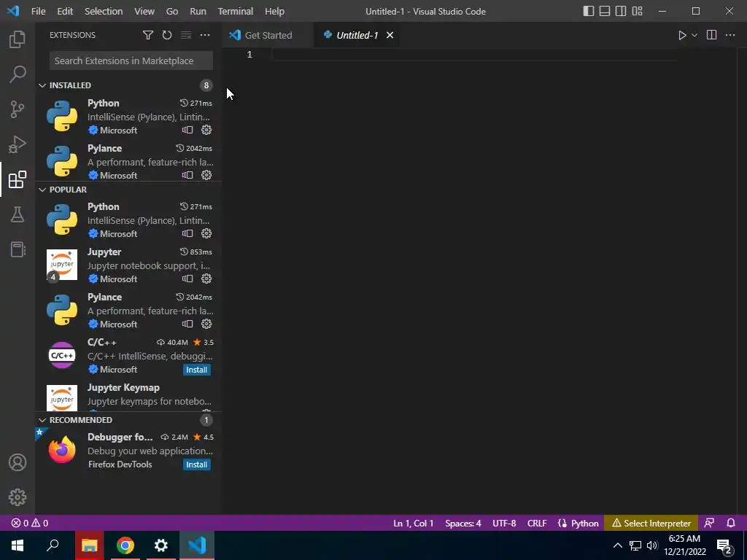
Task: Click Select Interpreter warning in status bar
Action: click(x=651, y=523)
